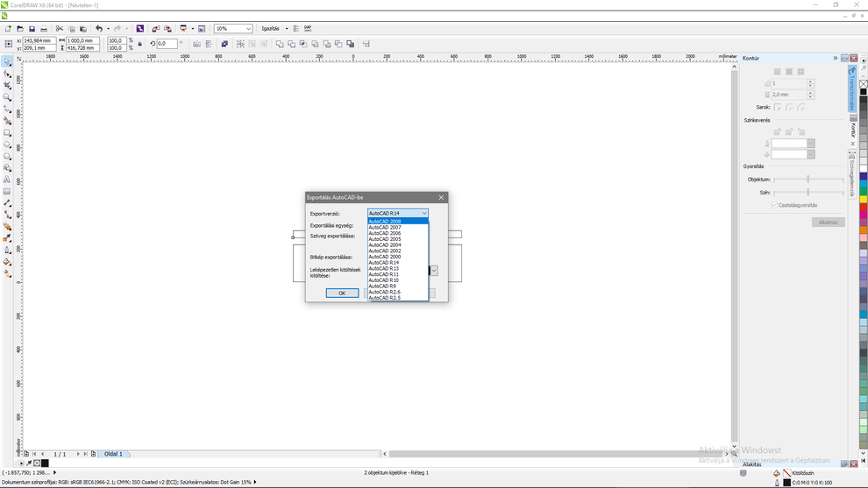This screenshot has height=488, width=868.
Task: Click the Cut scissors icon
Action: coord(60,29)
